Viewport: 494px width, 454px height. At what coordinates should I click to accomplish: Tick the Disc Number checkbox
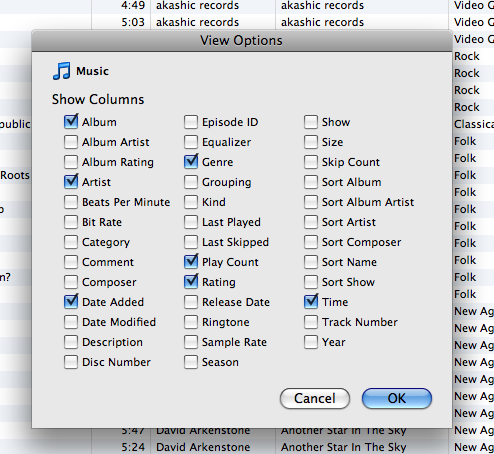coord(71,362)
